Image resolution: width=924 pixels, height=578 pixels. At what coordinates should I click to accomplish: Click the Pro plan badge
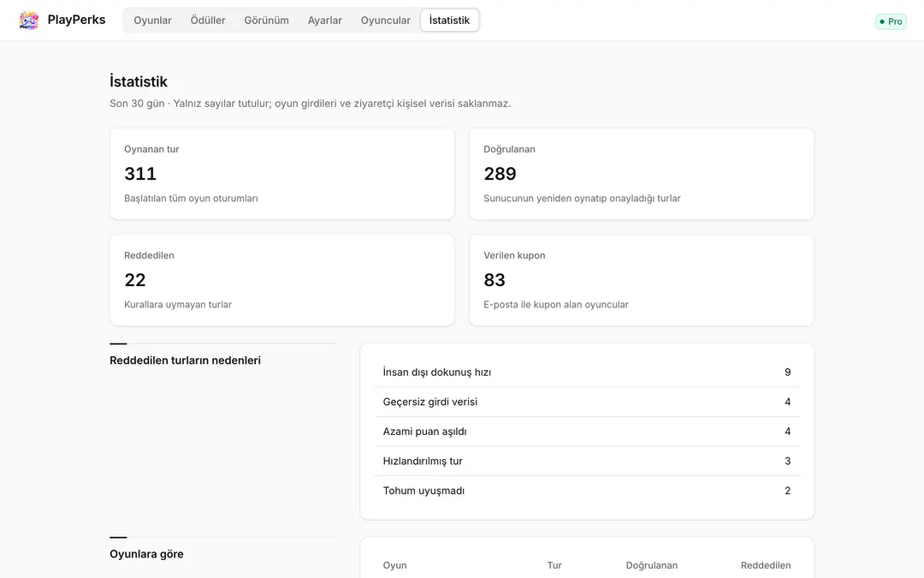(x=891, y=21)
